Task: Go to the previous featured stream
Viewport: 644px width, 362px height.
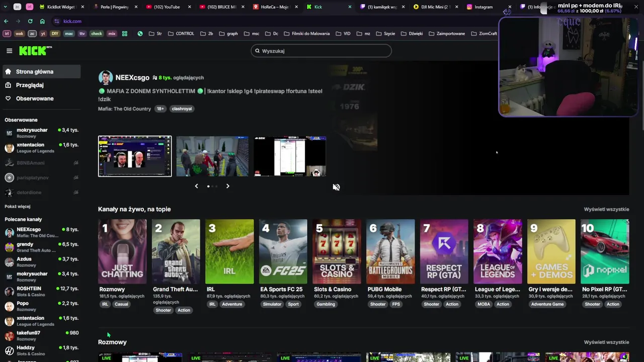Action: pos(196,186)
